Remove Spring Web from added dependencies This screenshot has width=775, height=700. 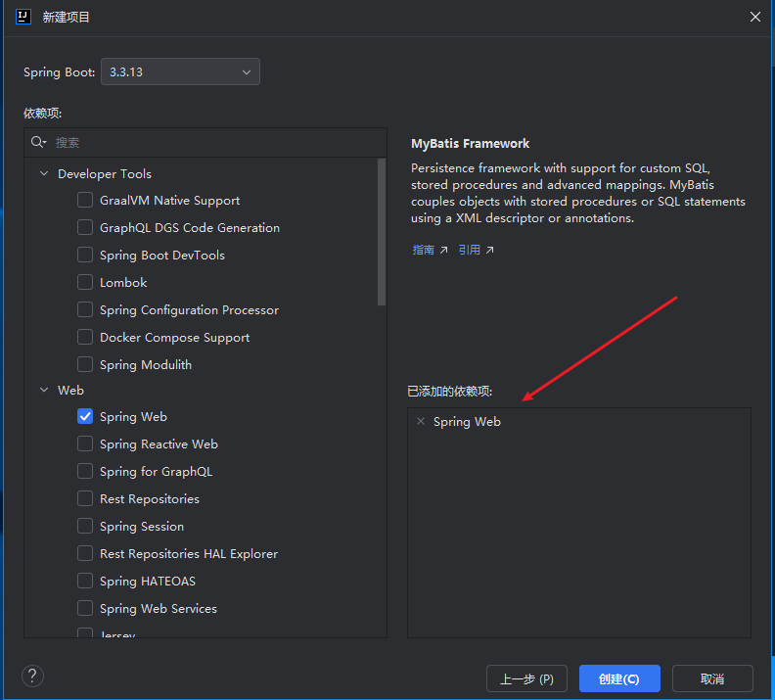[421, 421]
